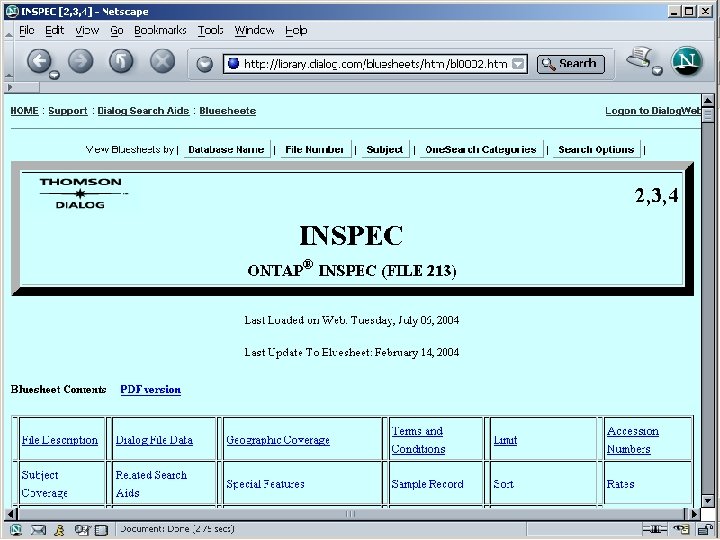Stop loading with the X button

pyautogui.click(x=163, y=61)
